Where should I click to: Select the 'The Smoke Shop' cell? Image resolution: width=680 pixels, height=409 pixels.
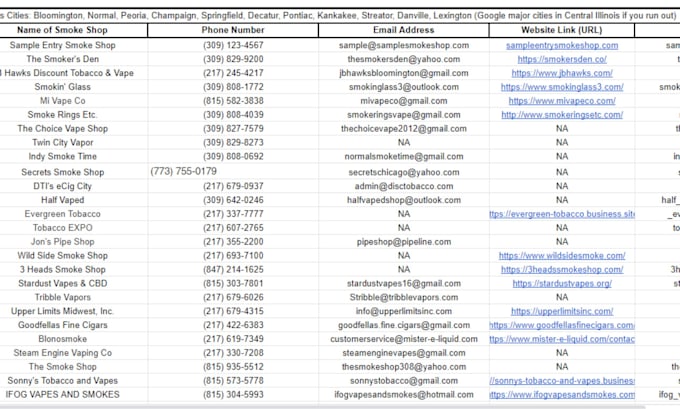tap(73, 366)
